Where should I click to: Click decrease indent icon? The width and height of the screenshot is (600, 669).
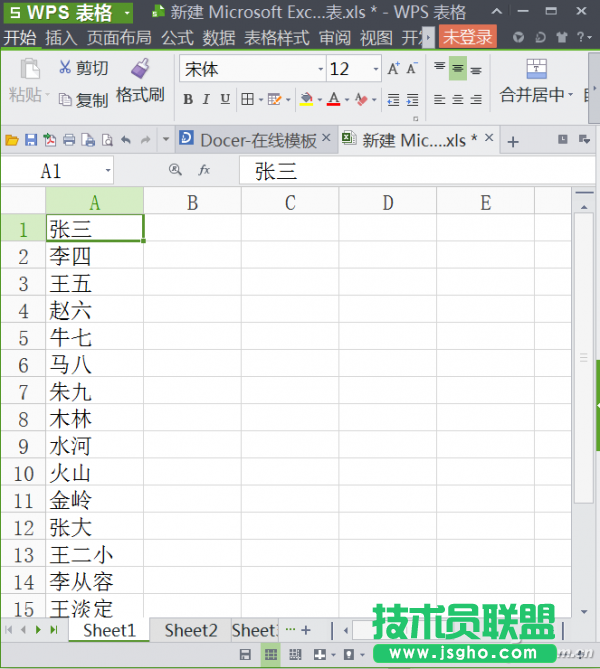click(393, 99)
